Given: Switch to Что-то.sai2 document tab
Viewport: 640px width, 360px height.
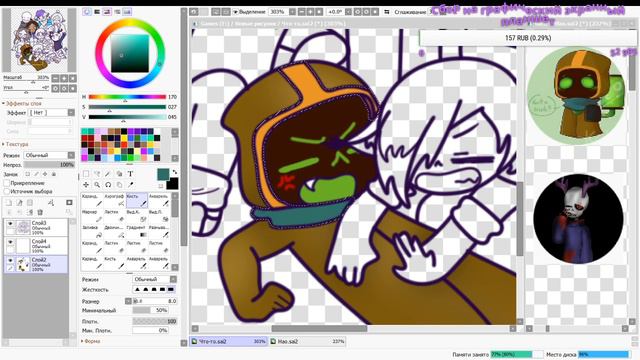Looking at the screenshot, I should (x=229, y=341).
